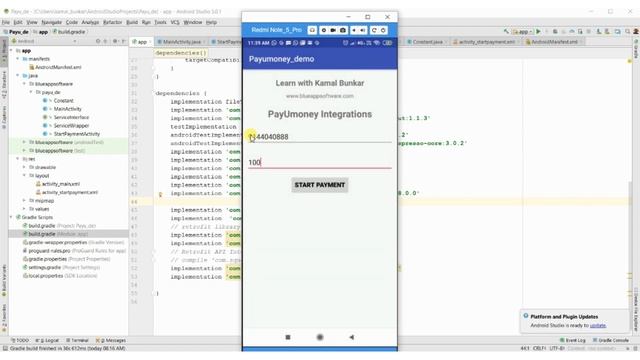
Task: Switch to MainActivity.java editor tab
Action: pyautogui.click(x=182, y=42)
